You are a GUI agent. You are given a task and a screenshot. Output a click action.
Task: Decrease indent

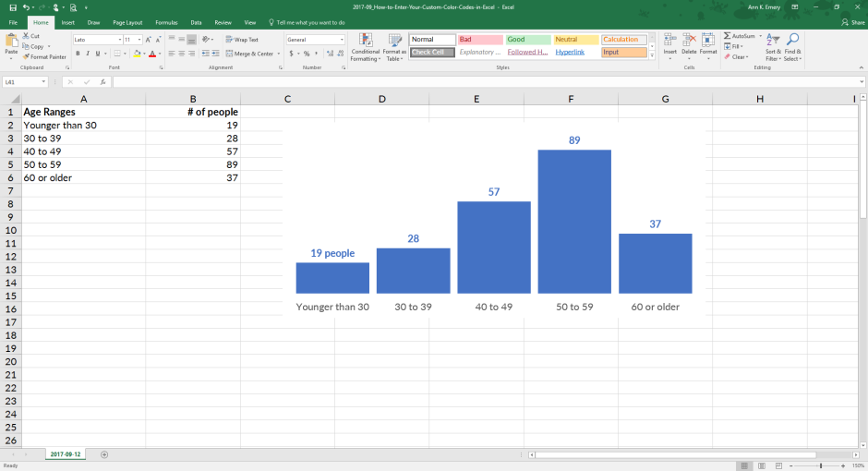point(206,54)
